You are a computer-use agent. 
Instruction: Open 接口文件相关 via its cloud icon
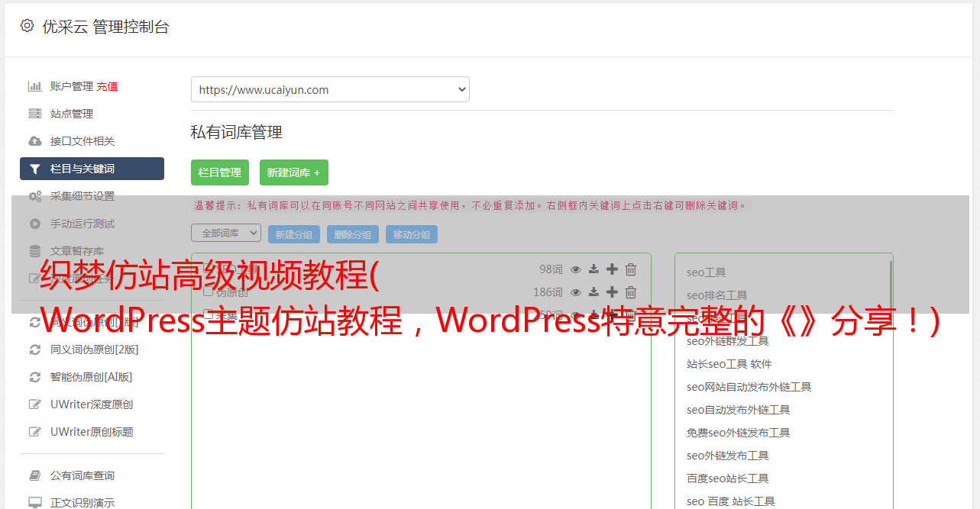pos(34,141)
